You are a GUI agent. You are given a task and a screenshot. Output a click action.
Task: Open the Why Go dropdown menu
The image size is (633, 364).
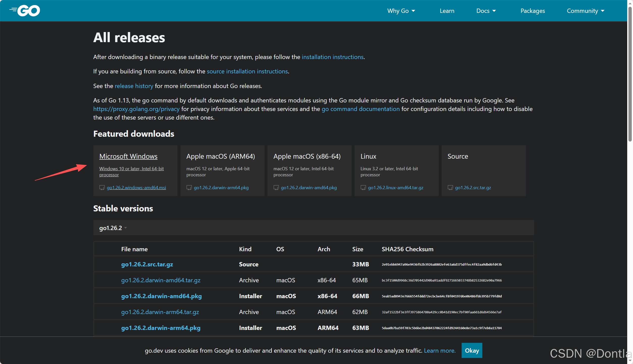pos(401,11)
